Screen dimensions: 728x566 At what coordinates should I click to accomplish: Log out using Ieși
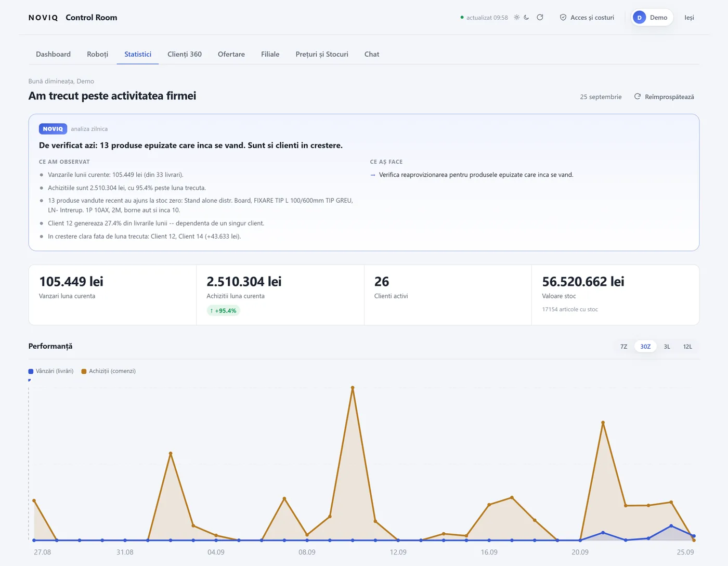click(689, 18)
